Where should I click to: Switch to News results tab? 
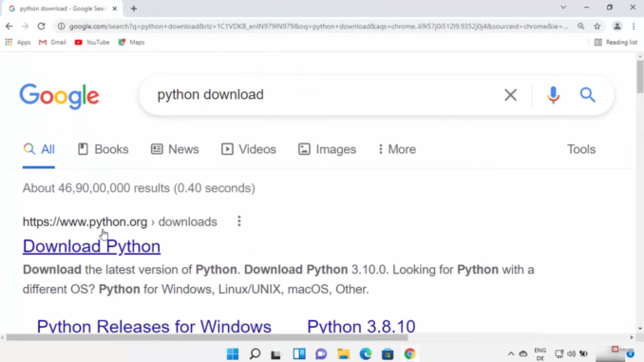(175, 149)
